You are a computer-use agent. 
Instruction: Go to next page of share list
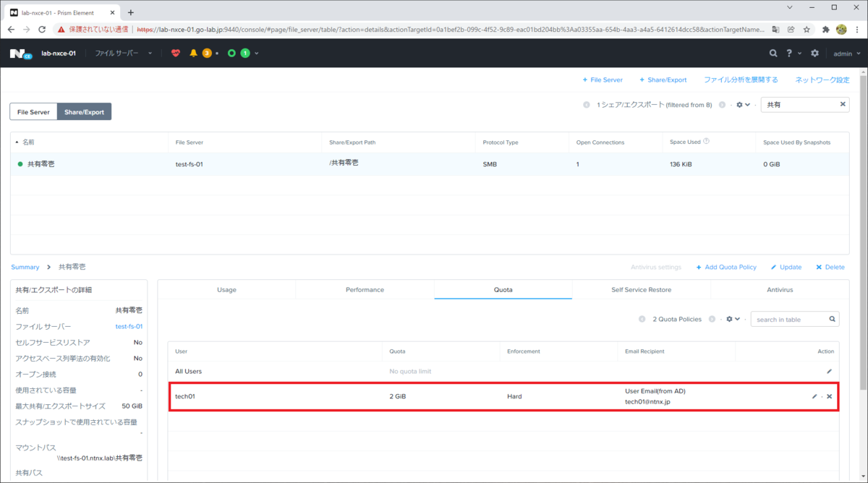click(x=722, y=105)
